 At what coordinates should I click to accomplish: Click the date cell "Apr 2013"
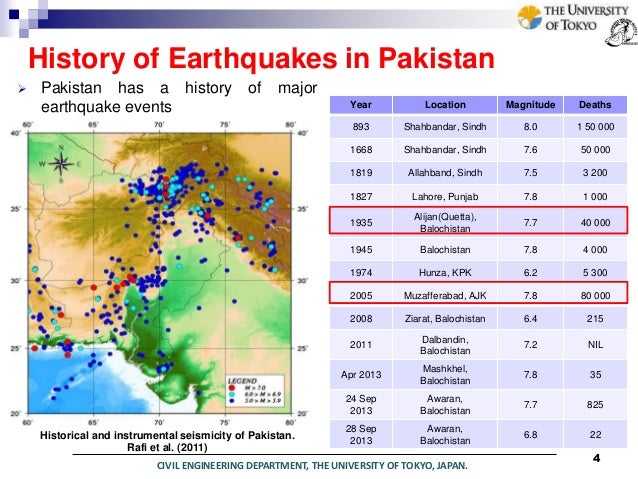click(361, 374)
